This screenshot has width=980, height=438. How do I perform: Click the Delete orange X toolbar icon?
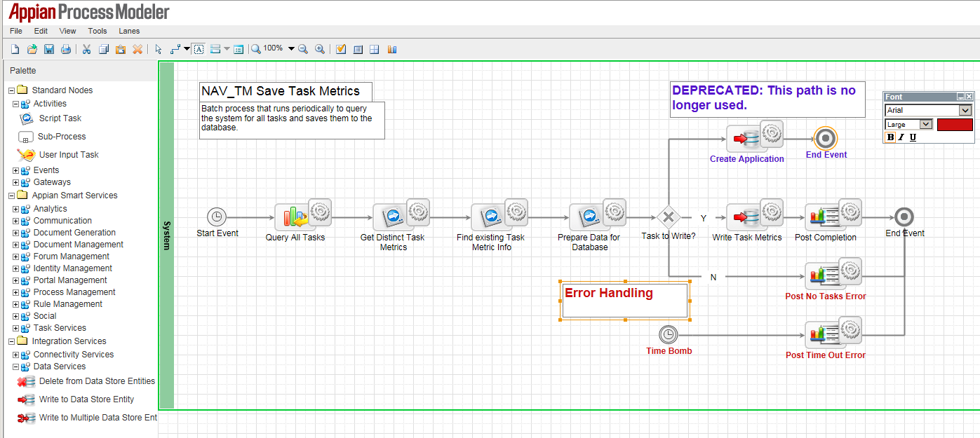(x=137, y=49)
